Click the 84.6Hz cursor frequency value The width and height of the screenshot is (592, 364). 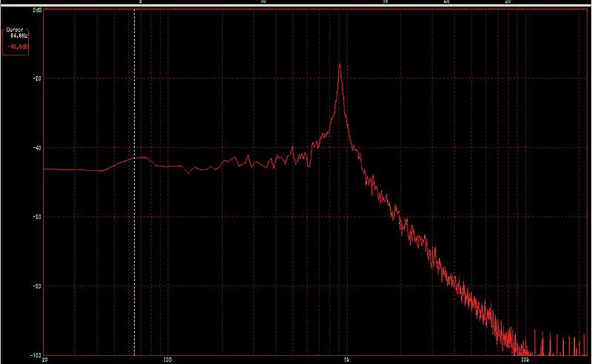coord(18,35)
